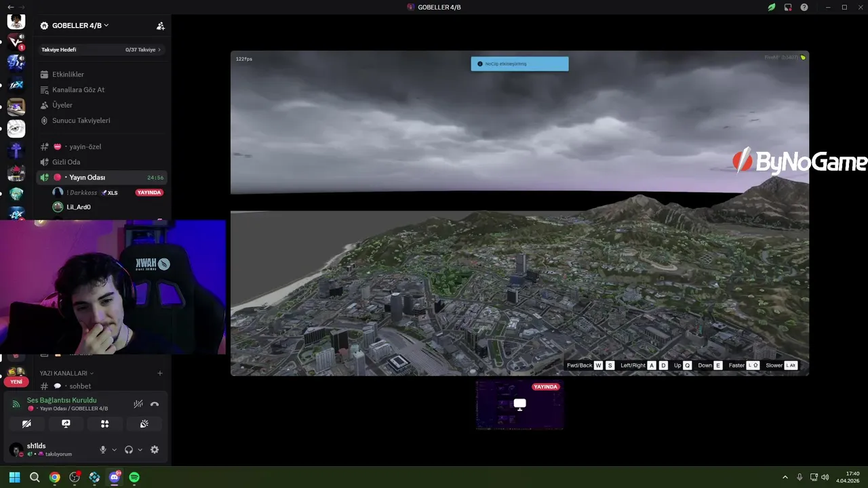Viewport: 868px width, 488px height.
Task: Disconnect from voice with hang-up icon
Action: pyautogui.click(x=155, y=404)
